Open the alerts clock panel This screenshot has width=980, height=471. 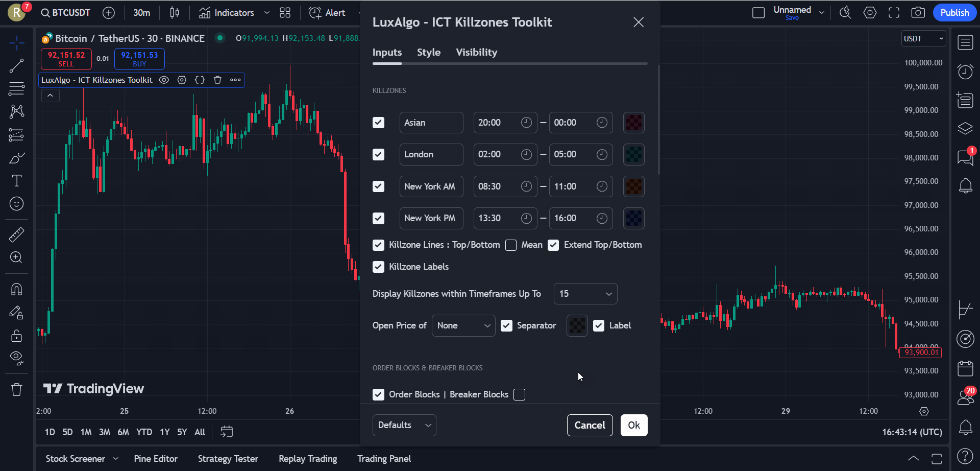tap(965, 72)
